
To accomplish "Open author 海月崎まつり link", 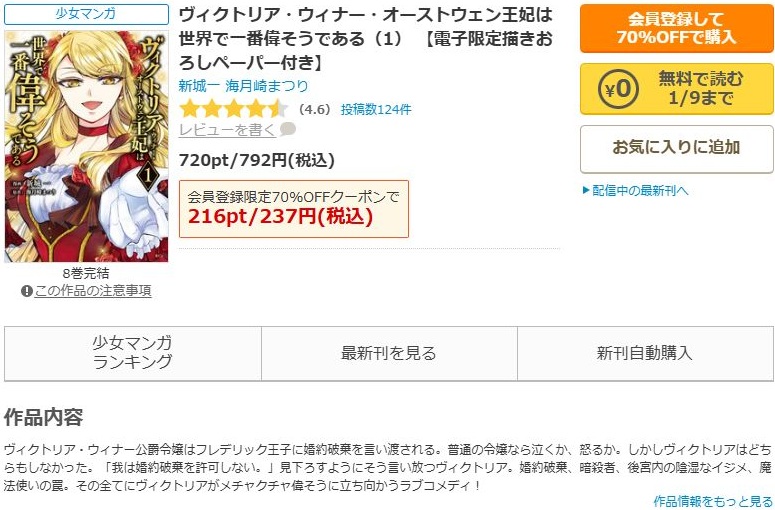I will coord(266,86).
